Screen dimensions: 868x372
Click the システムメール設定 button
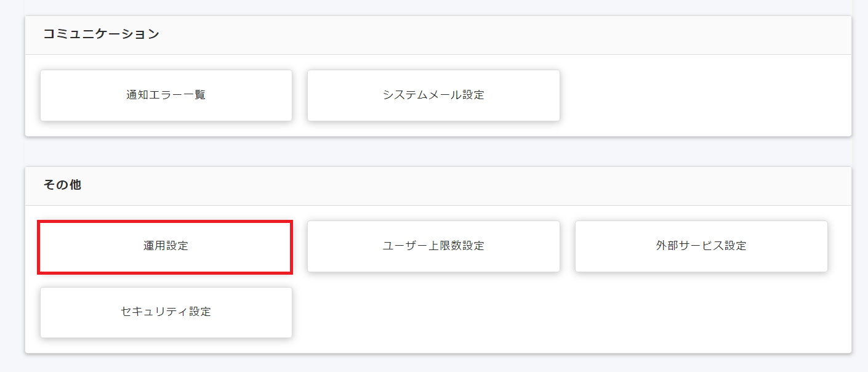433,95
